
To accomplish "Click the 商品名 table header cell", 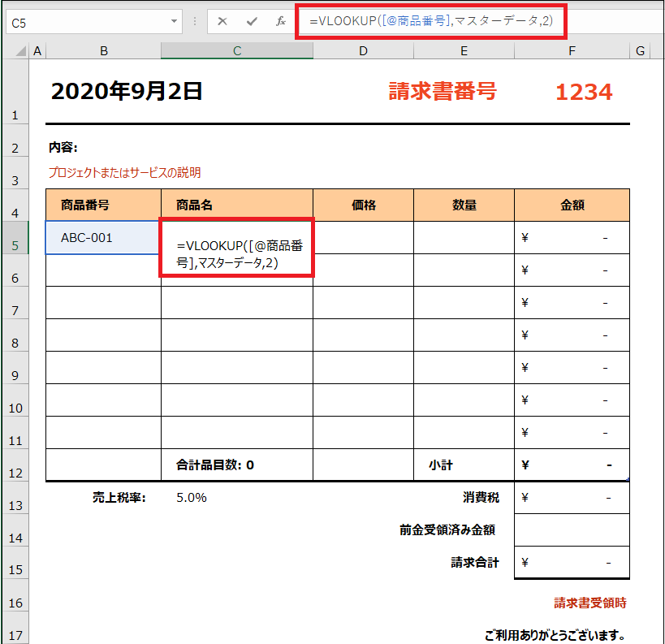I will tap(236, 205).
